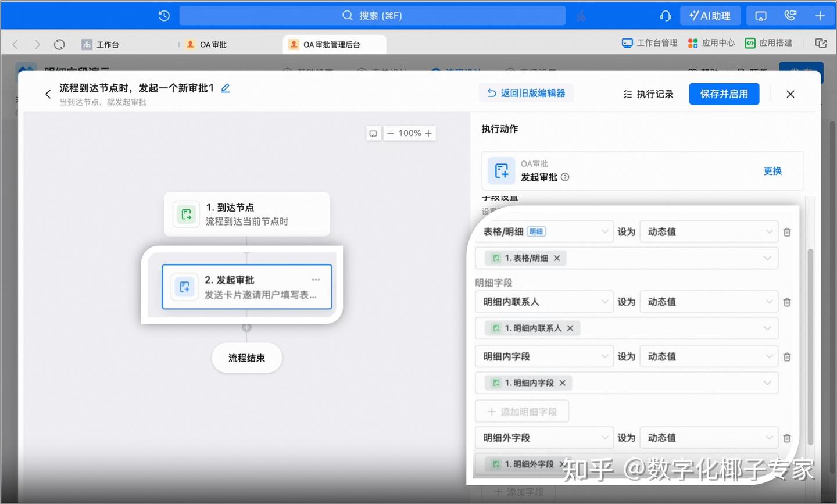
Task: Add a node via plus below 发起审批
Action: [246, 327]
